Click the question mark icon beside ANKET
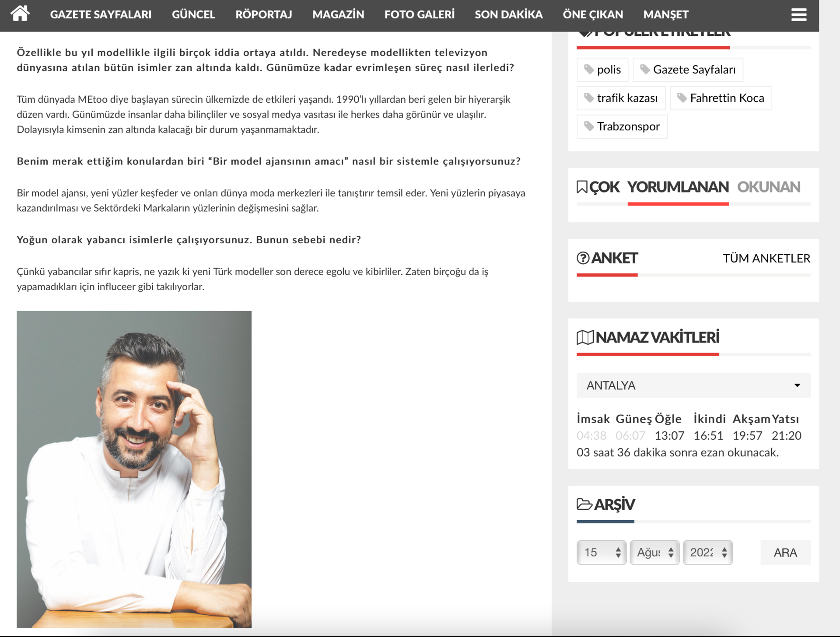This screenshot has width=840, height=637. [583, 258]
